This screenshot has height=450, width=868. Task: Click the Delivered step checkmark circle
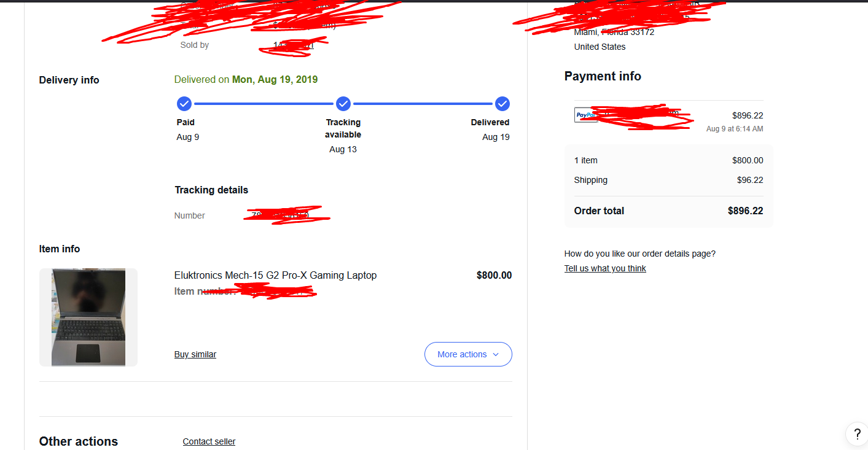pyautogui.click(x=502, y=104)
